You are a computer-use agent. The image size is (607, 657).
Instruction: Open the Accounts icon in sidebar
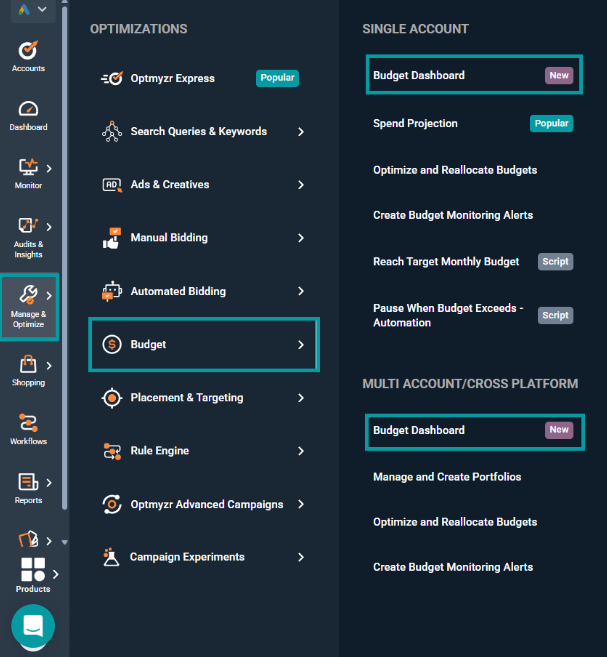(x=28, y=51)
